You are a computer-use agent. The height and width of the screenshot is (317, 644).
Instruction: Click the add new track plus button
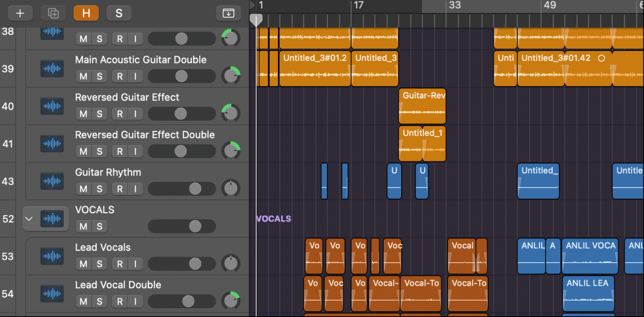point(20,13)
